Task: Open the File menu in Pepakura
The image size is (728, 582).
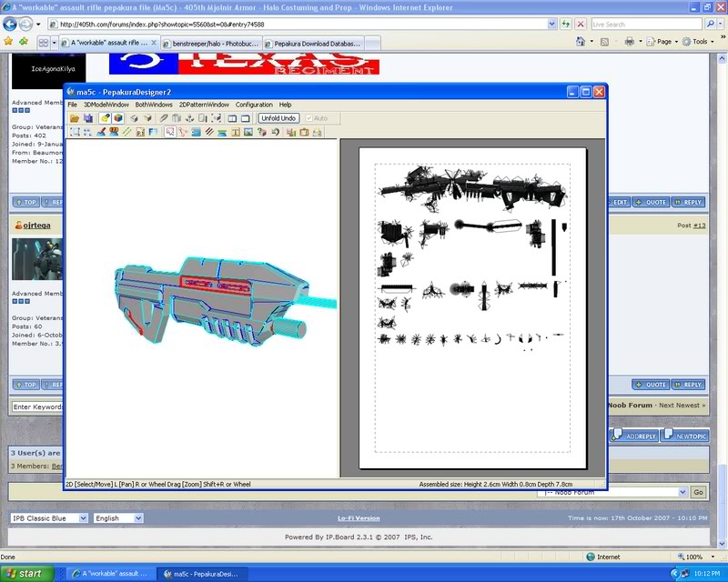Action: (x=73, y=105)
